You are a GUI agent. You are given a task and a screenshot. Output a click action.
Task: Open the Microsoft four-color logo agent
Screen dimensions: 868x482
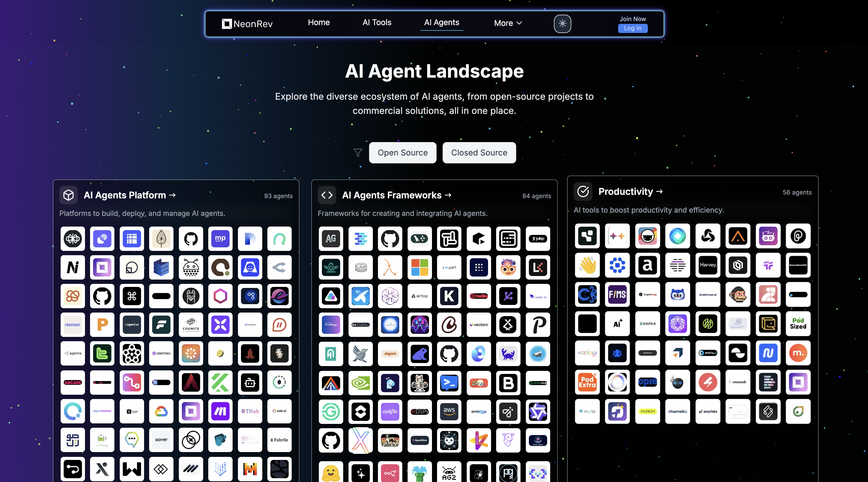[420, 268]
